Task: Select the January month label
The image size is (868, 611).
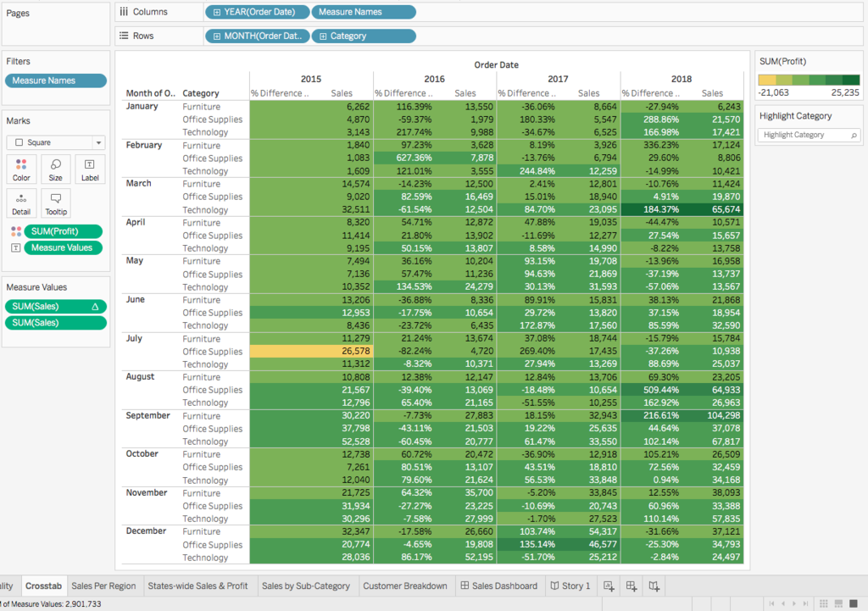Action: (x=142, y=106)
